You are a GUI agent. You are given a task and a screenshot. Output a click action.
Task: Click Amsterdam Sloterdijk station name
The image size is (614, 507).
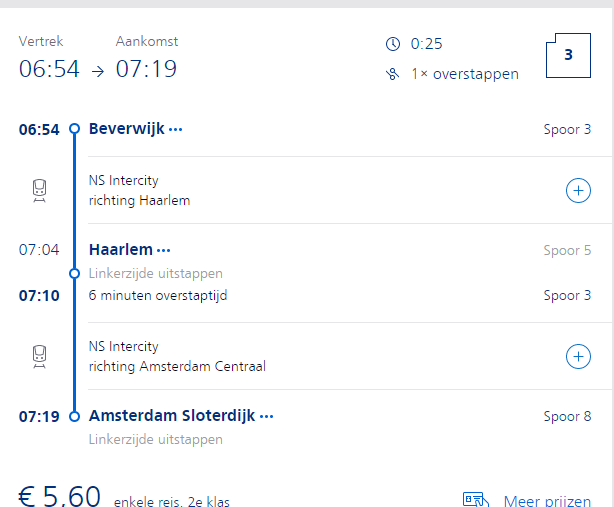172,416
